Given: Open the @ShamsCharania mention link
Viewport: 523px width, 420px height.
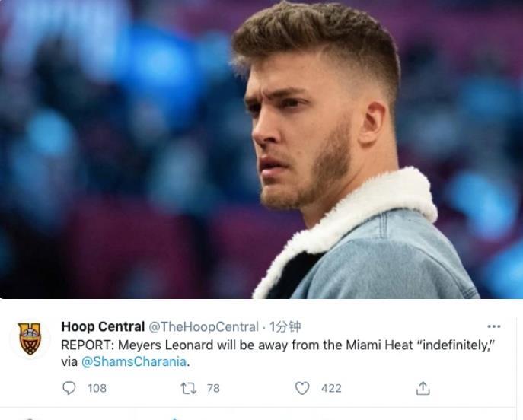Looking at the screenshot, I should pos(134,361).
